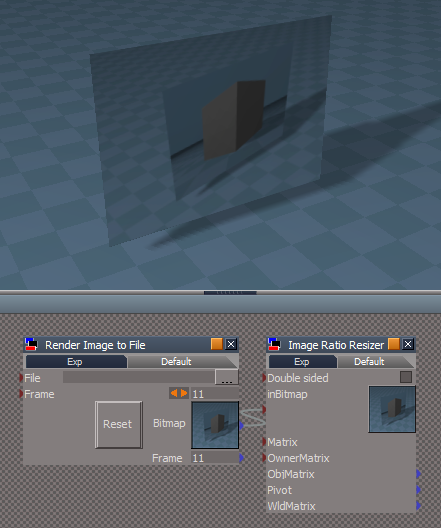
Task: Open file browser with the ... button
Action: tap(227, 377)
